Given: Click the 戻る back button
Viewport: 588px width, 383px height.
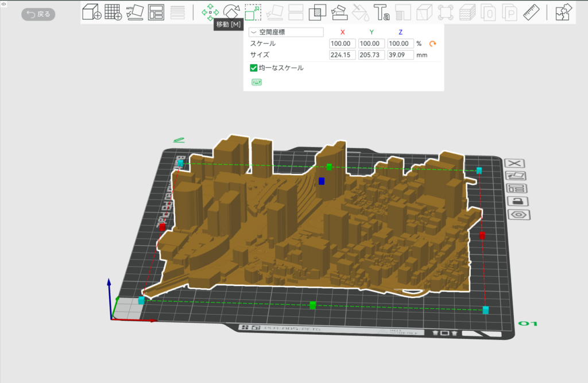Looking at the screenshot, I should [38, 14].
